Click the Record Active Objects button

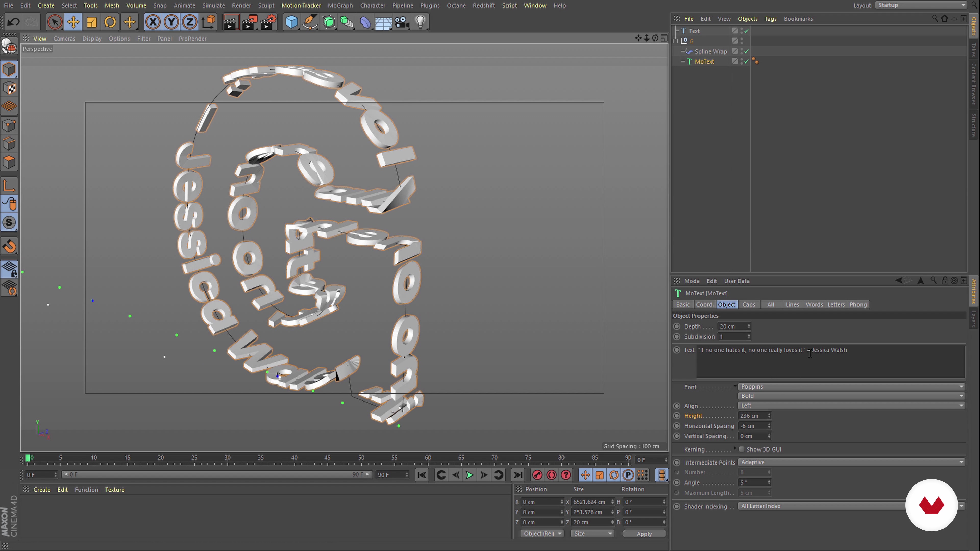click(x=537, y=475)
